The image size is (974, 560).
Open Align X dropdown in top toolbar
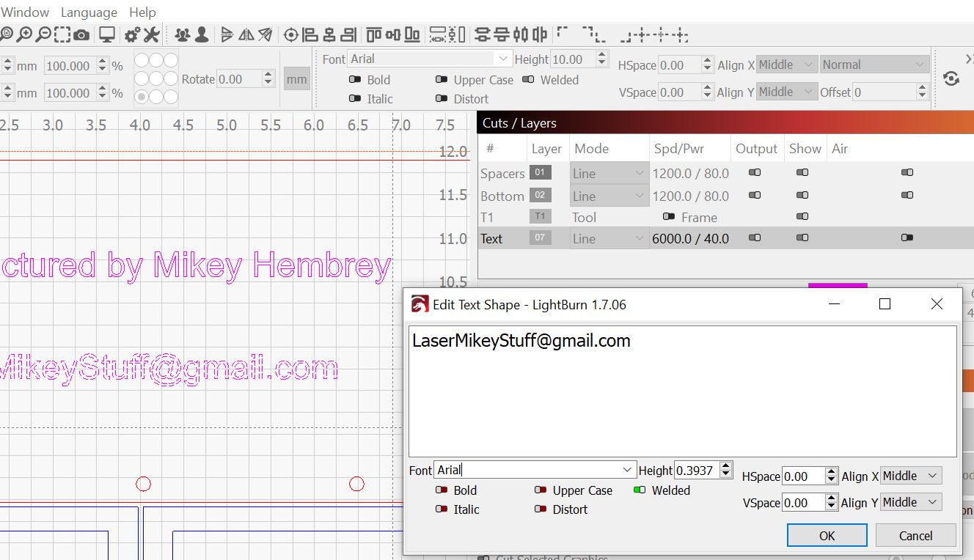787,65
